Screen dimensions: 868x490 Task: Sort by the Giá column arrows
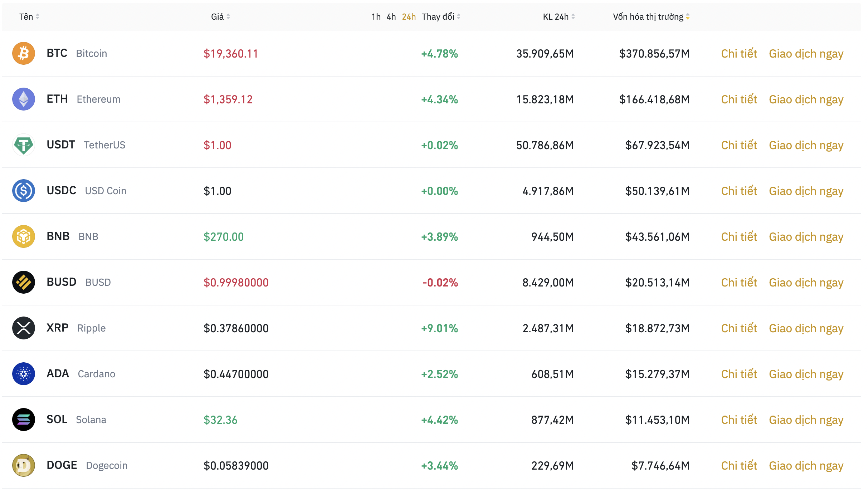click(x=228, y=17)
